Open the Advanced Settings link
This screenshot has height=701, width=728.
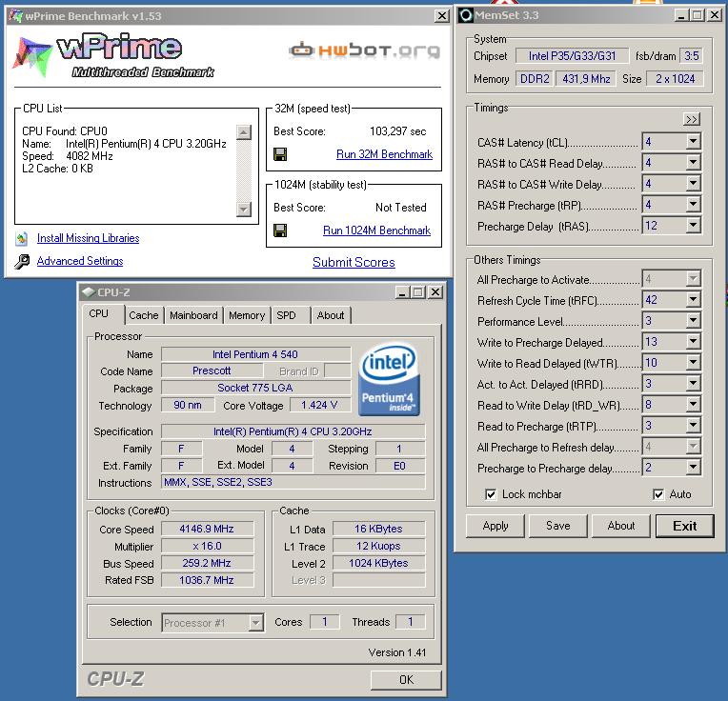(80, 261)
